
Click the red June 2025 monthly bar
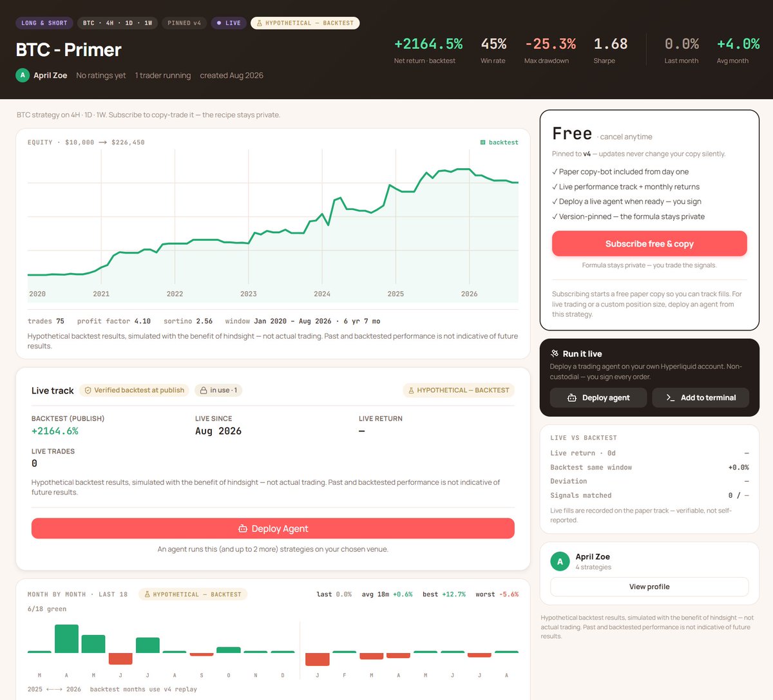[x=120, y=659]
